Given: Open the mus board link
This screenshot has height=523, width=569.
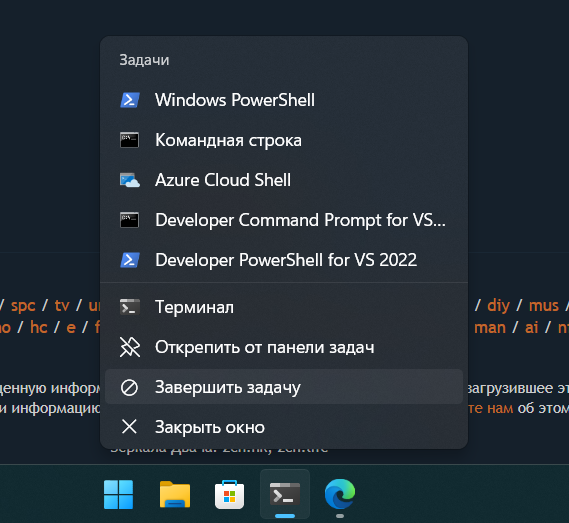Looking at the screenshot, I should coord(544,306).
